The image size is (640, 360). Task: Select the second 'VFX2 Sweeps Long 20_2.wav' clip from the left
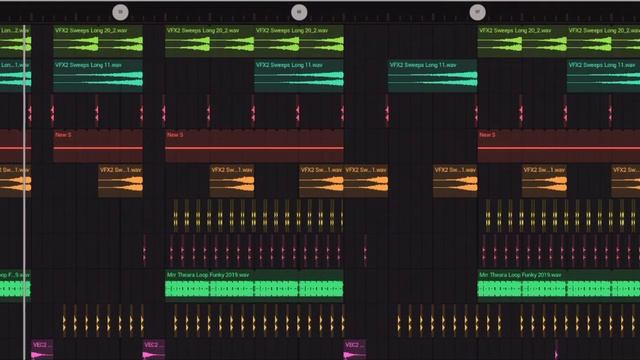pos(209,41)
